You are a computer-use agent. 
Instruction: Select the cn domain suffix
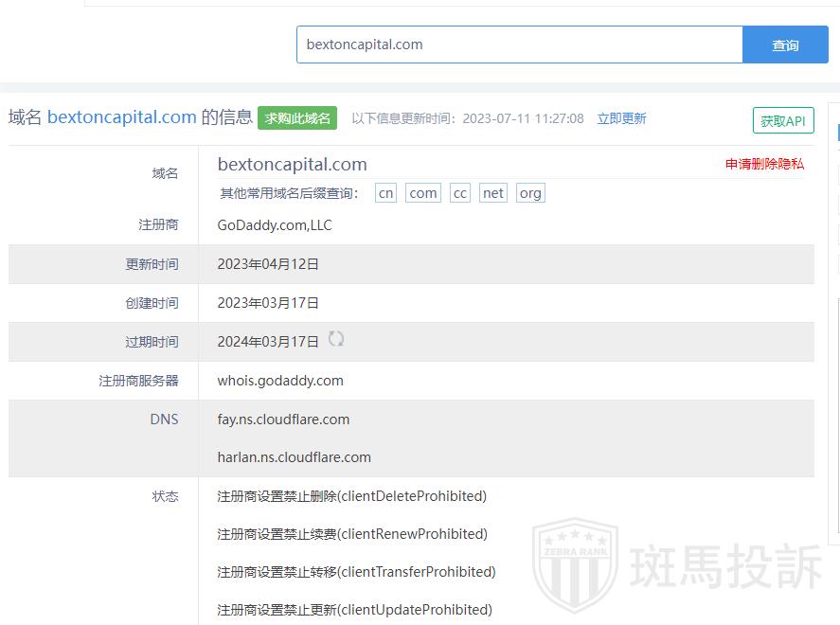(385, 193)
